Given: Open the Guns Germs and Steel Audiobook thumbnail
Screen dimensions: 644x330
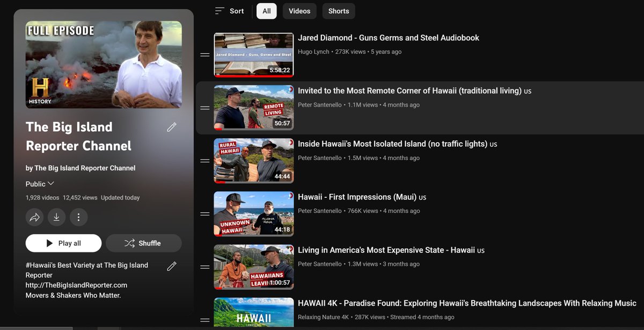Looking at the screenshot, I should coord(254,55).
